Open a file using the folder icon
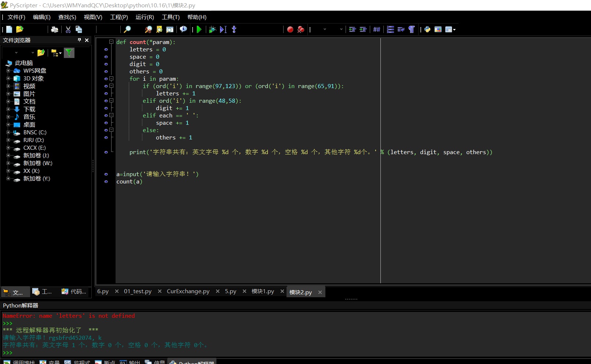The image size is (591, 364). click(x=20, y=29)
